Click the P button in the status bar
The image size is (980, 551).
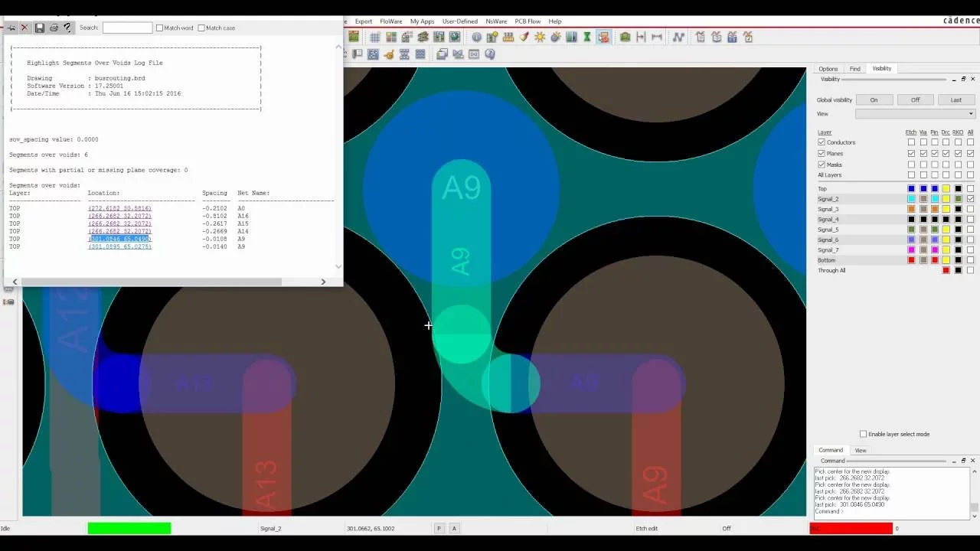[x=439, y=528]
